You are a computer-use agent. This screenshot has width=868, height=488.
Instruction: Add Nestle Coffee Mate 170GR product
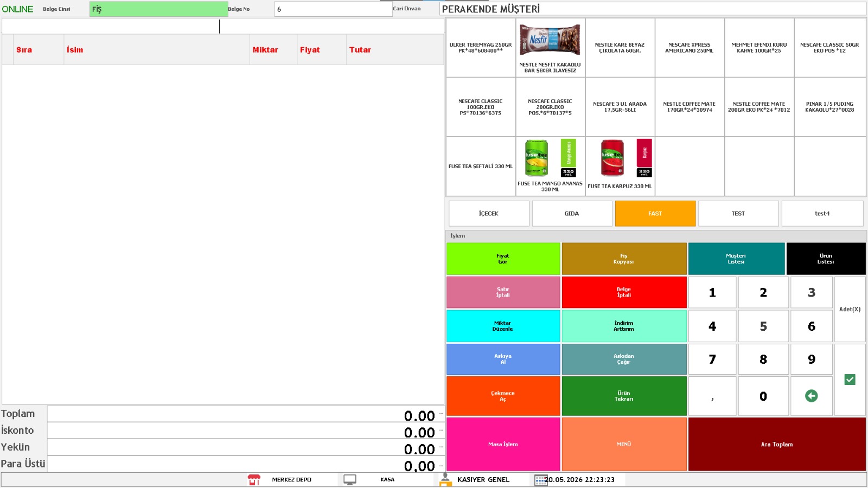pos(690,107)
